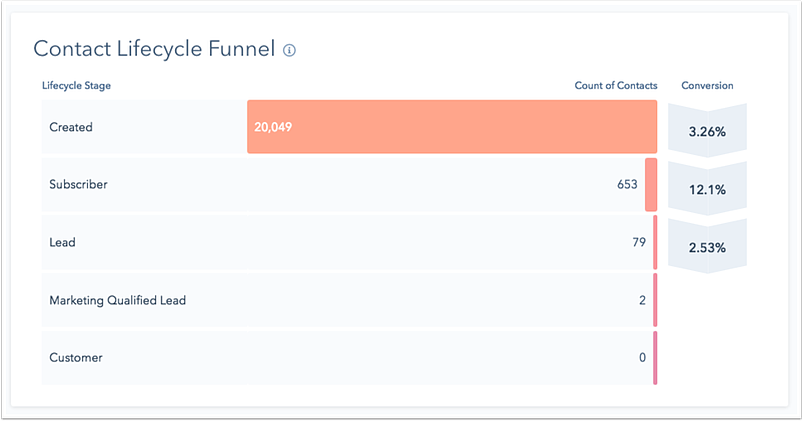Click the Count of Contacts column header
Image resolution: width=803 pixels, height=421 pixels.
tap(615, 86)
